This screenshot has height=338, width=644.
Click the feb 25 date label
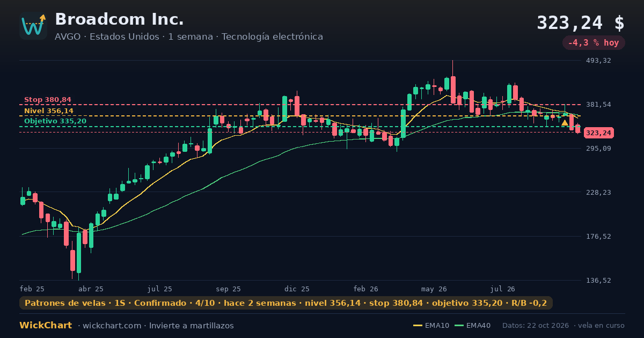[x=32, y=289]
